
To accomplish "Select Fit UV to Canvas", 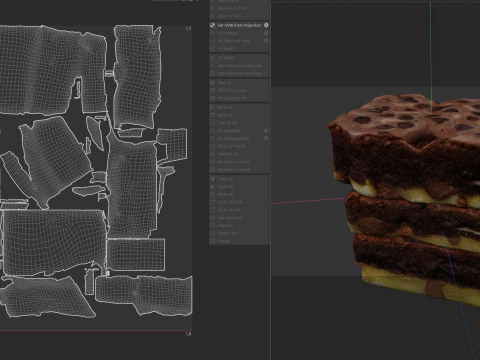I will [239, 90].
